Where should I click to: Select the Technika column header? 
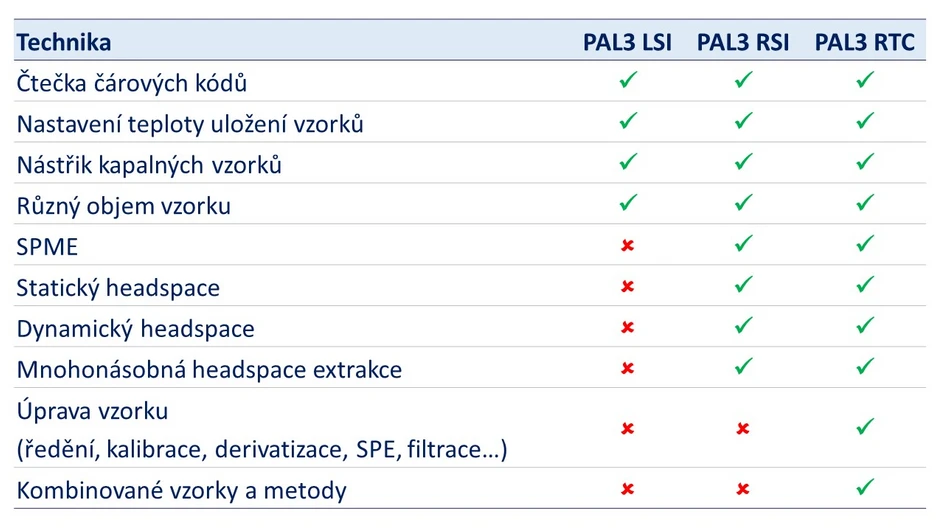click(64, 42)
